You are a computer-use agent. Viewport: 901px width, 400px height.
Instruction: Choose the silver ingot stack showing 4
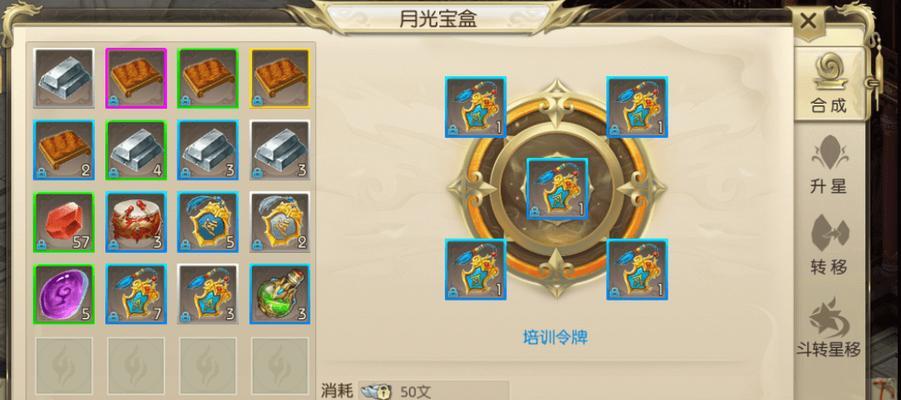pyautogui.click(x=136, y=150)
